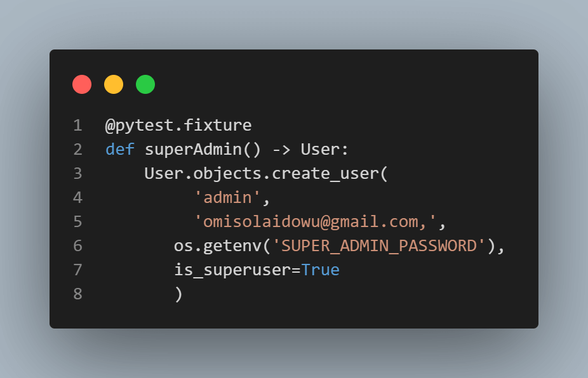Click the is_superuser keyword argument

point(232,270)
